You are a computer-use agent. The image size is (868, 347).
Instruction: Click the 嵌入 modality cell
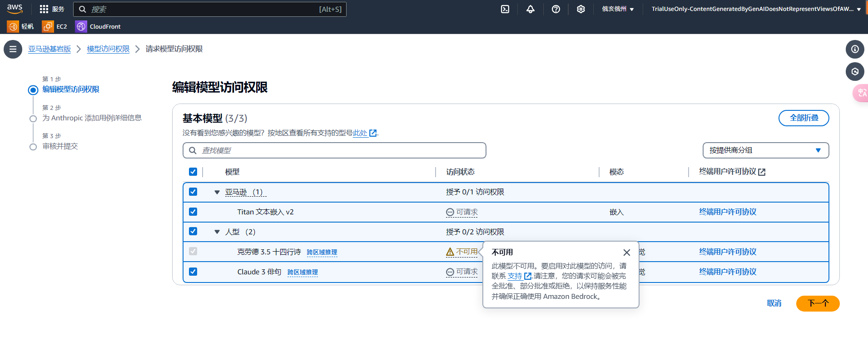616,212
